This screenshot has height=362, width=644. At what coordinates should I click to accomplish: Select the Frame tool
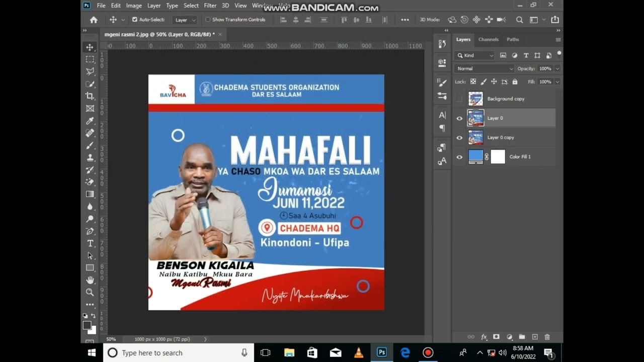[x=90, y=108]
